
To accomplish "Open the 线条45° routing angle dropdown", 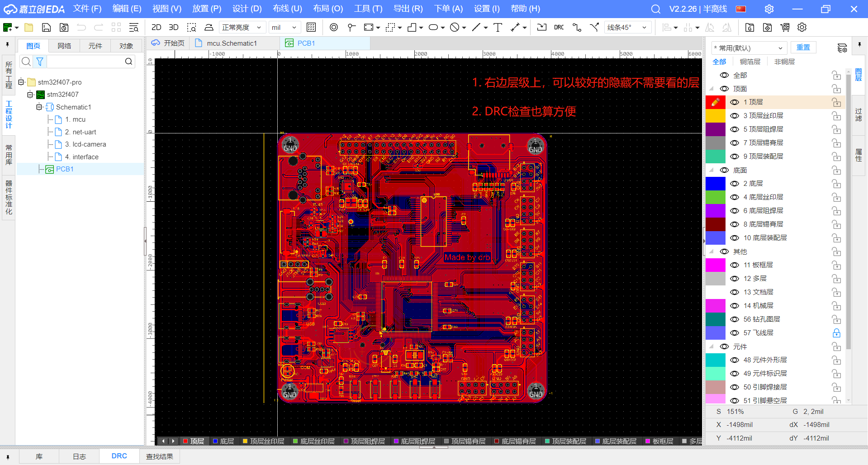I will [x=628, y=28].
